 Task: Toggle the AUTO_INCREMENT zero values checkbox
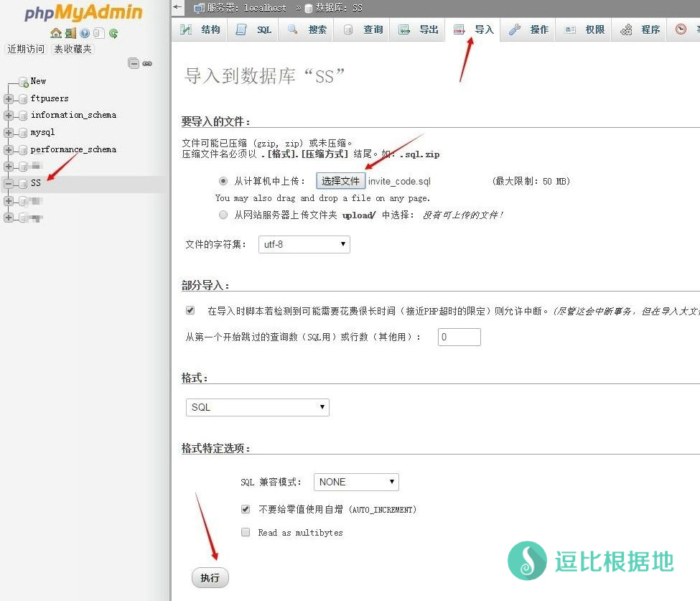click(x=246, y=509)
